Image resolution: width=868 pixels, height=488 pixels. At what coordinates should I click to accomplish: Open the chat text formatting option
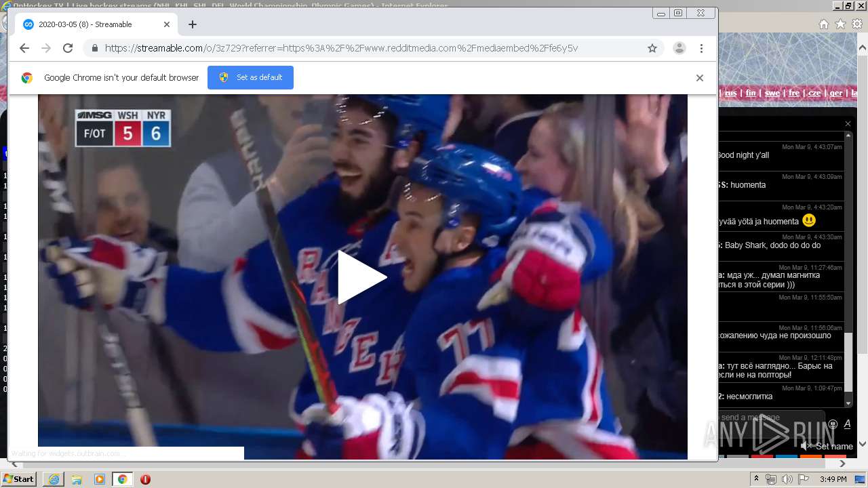(847, 424)
